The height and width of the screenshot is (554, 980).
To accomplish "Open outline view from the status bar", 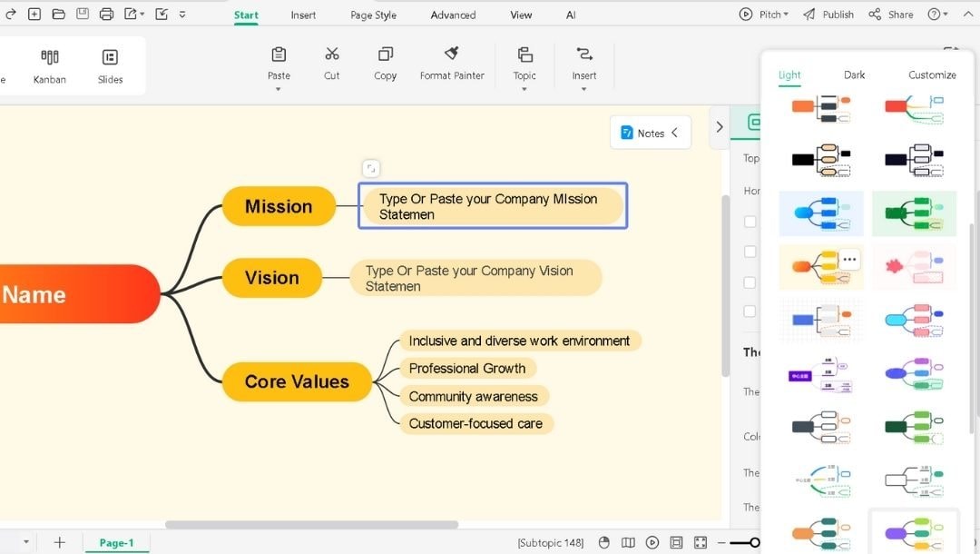I will point(627,541).
